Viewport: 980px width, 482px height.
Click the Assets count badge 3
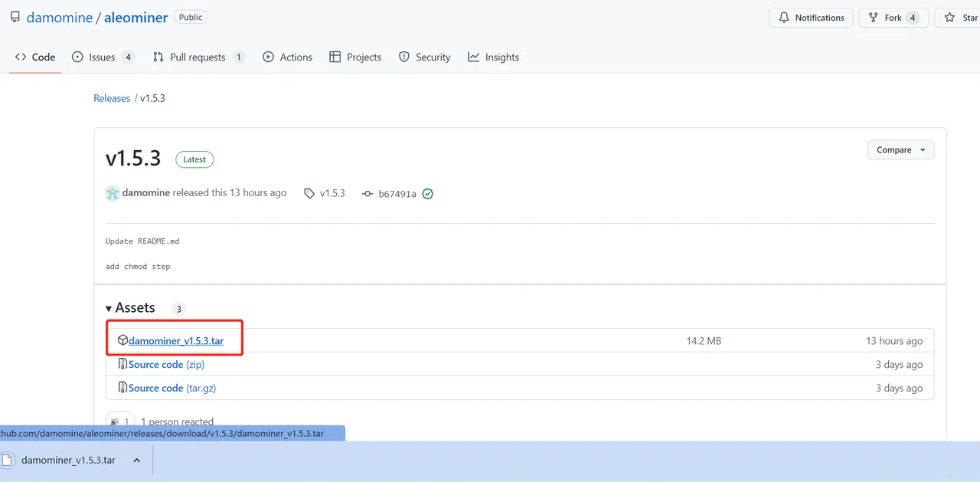click(179, 309)
